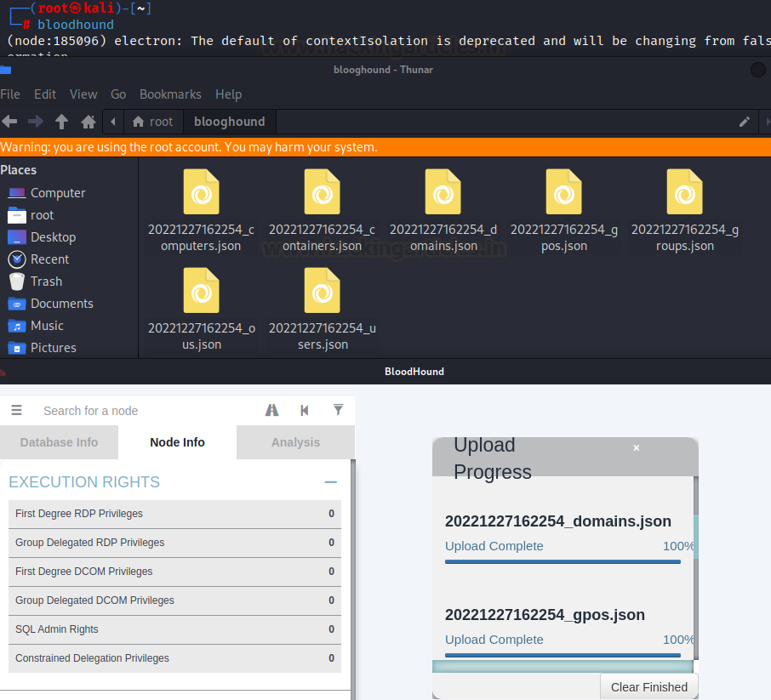Click First Degree RDP Privileges row
Screen dimensions: 771x700
(x=174, y=514)
